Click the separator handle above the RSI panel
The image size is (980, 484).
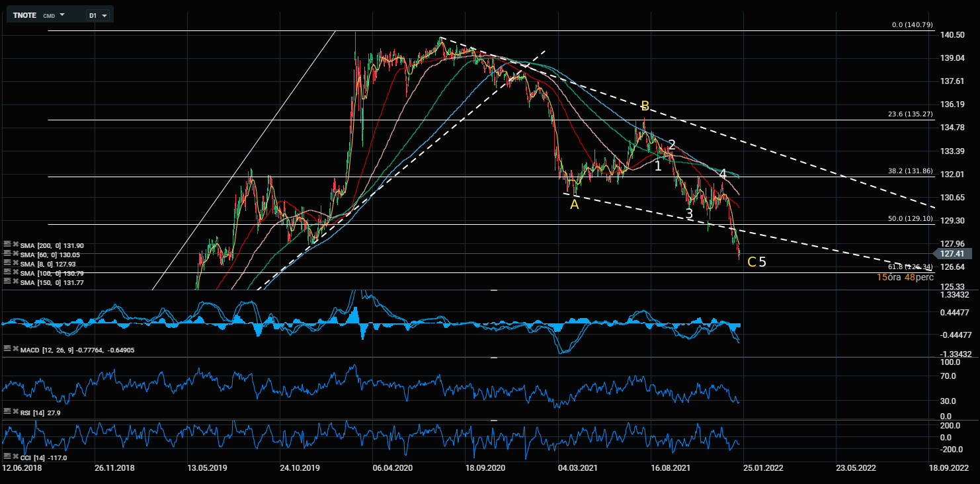[493, 358]
